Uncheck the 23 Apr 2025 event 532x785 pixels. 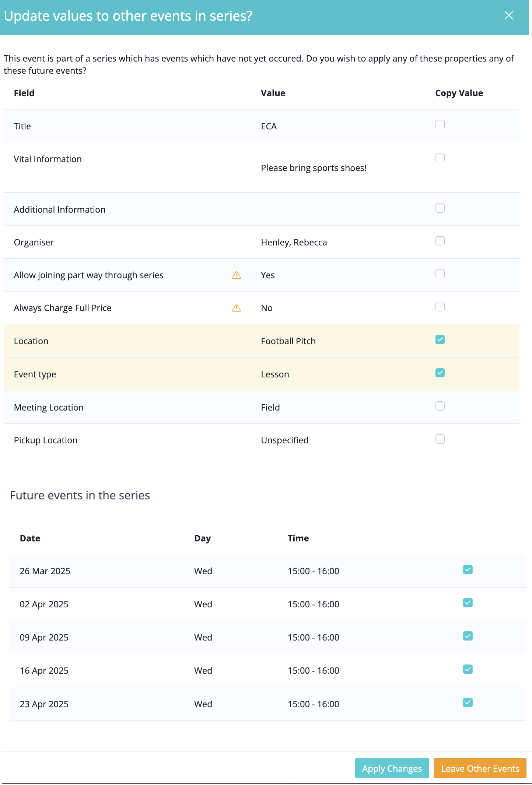[x=468, y=703]
